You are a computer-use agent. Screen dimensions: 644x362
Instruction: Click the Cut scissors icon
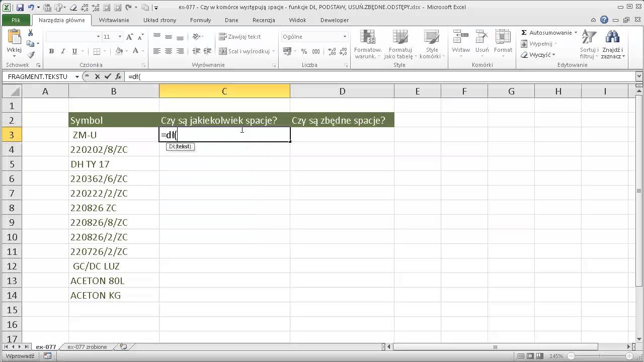click(31, 33)
